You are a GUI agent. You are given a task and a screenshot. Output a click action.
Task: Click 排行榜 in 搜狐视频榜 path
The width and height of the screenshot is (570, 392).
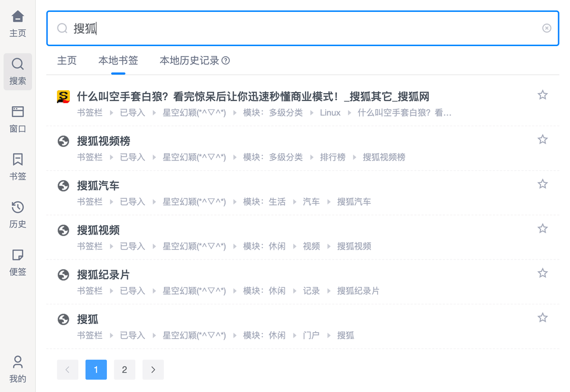tap(332, 157)
